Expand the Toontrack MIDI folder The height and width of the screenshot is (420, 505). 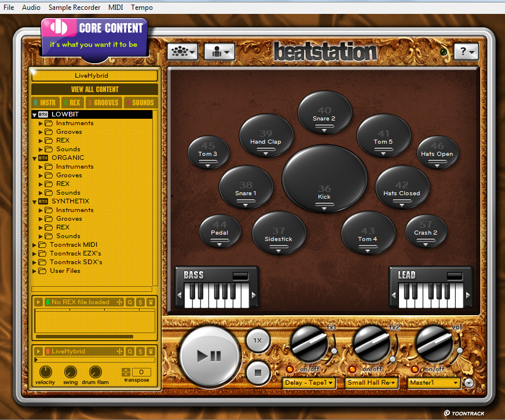[x=34, y=245]
